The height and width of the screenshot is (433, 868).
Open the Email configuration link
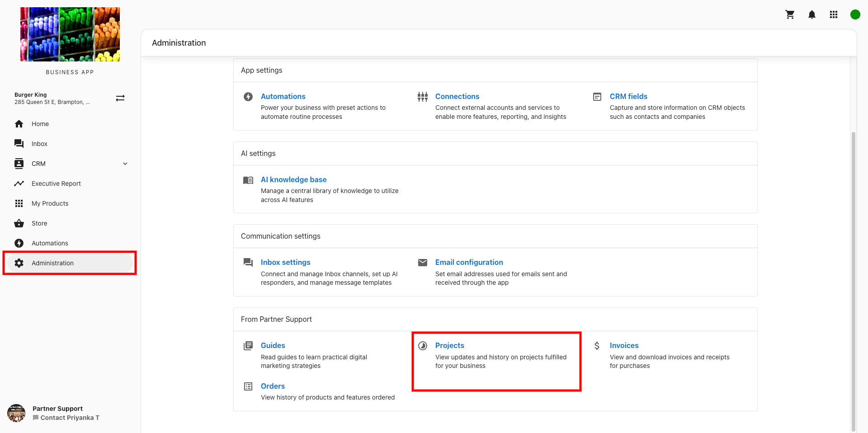click(x=469, y=262)
